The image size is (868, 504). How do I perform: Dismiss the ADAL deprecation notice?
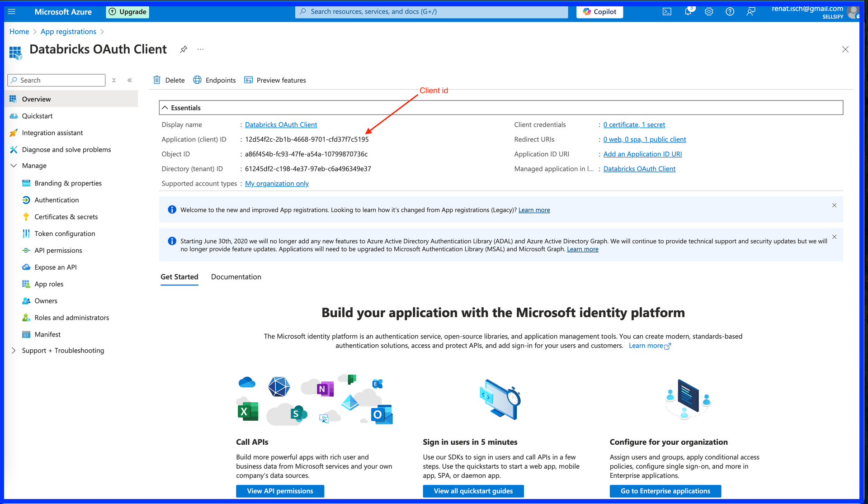coord(834,237)
